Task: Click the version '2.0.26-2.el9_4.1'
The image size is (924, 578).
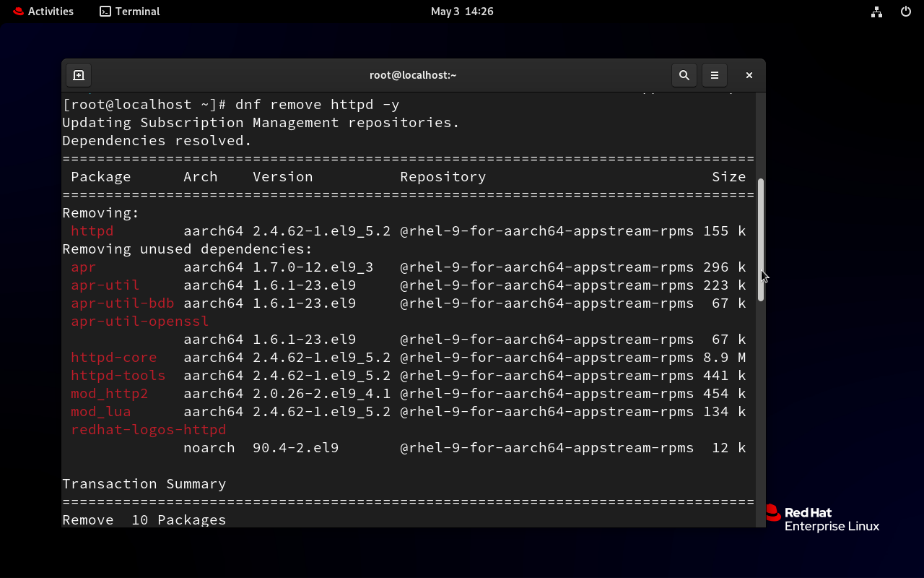Action: tap(322, 394)
